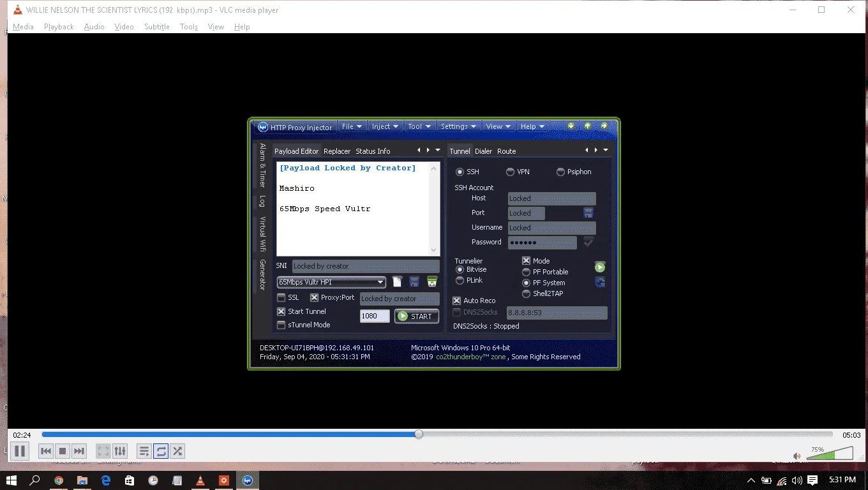This screenshot has height=490, width=868.
Task: Open injector Settings dropdown menu
Action: tap(458, 126)
